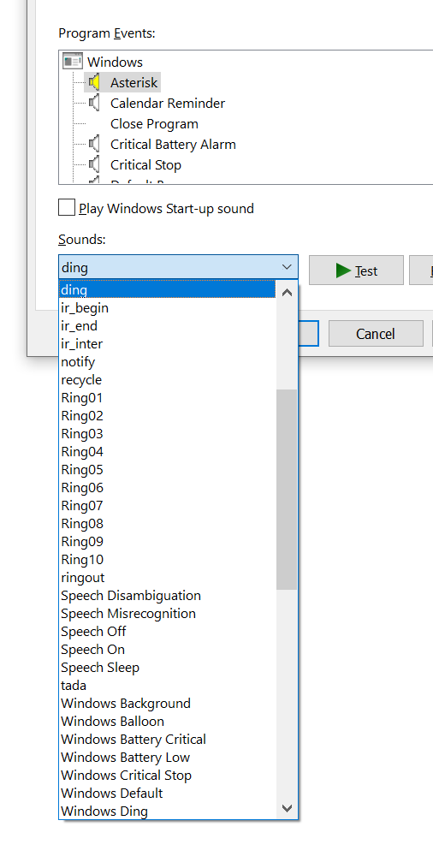433x868 pixels.
Task: Pick Ring05 from the sounds list
Action: 167,469
